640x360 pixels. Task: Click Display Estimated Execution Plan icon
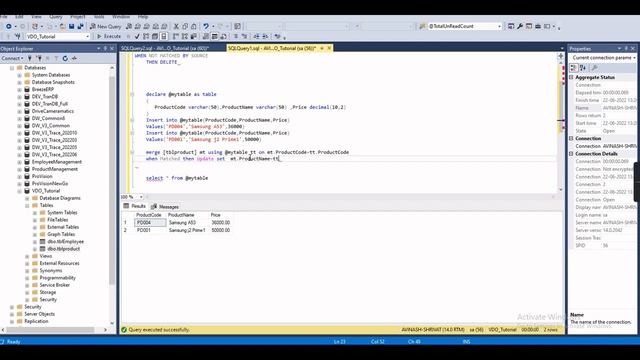(146, 36)
